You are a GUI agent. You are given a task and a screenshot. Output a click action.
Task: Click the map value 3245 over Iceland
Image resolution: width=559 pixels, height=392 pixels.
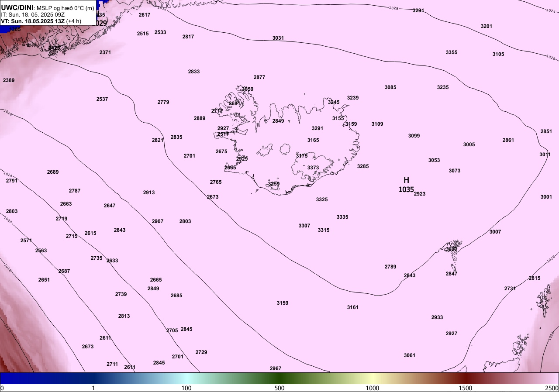point(334,102)
